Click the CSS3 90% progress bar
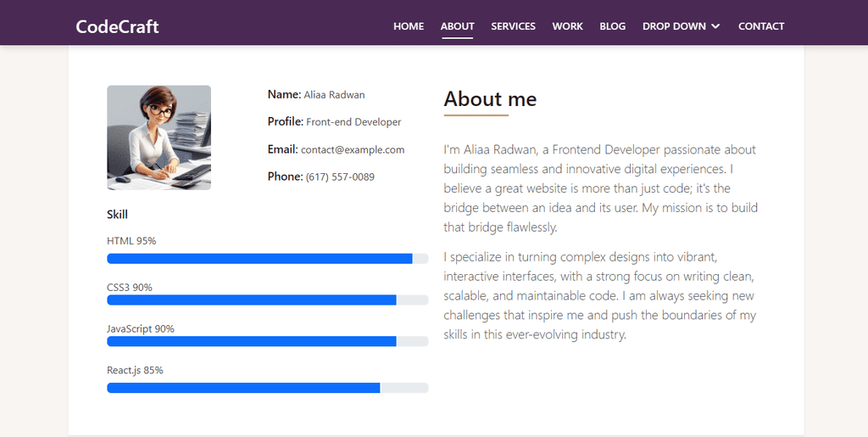This screenshot has width=868, height=437. click(x=267, y=300)
